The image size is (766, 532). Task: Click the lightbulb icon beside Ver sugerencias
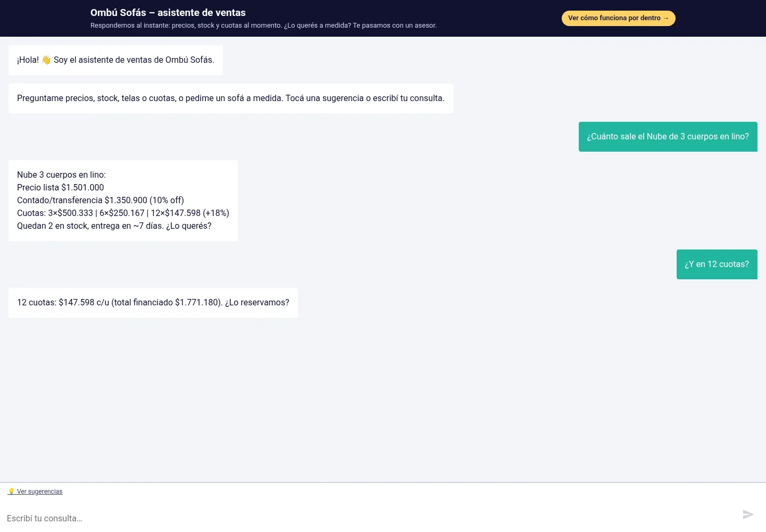point(11,492)
